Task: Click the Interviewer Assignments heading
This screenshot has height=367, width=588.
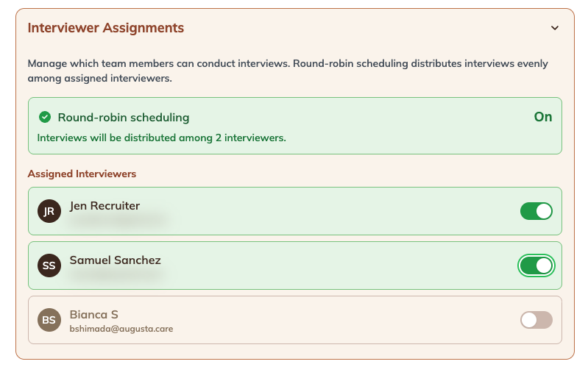Action: point(106,28)
